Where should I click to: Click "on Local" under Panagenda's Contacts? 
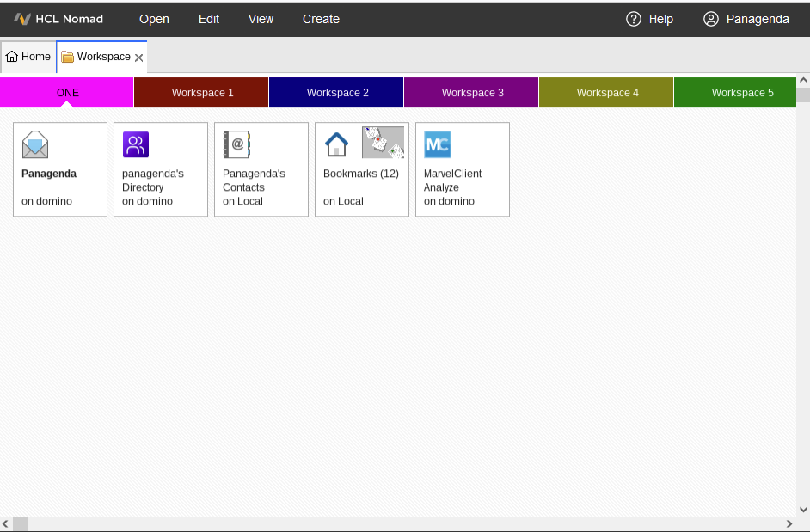point(242,201)
